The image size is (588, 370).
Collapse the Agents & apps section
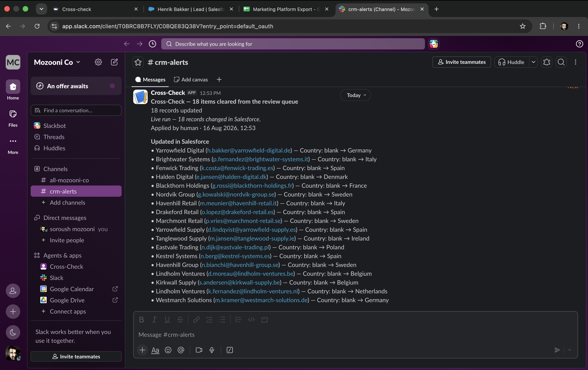62,255
